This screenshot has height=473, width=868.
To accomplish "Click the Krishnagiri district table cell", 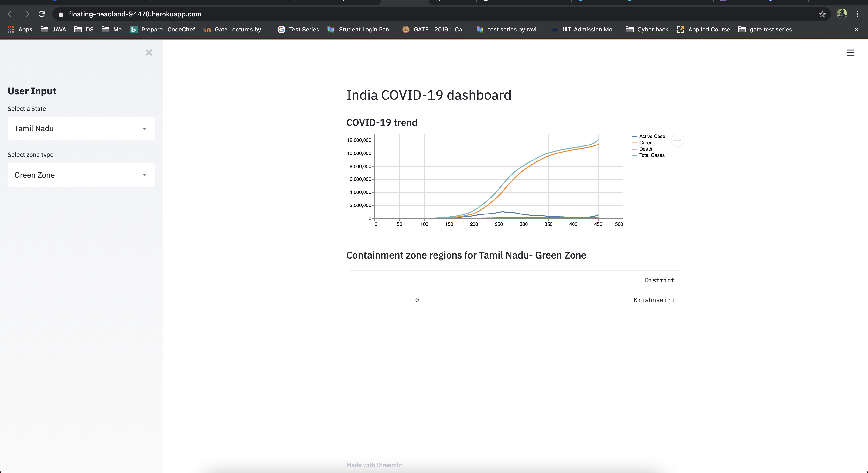I will (x=654, y=300).
